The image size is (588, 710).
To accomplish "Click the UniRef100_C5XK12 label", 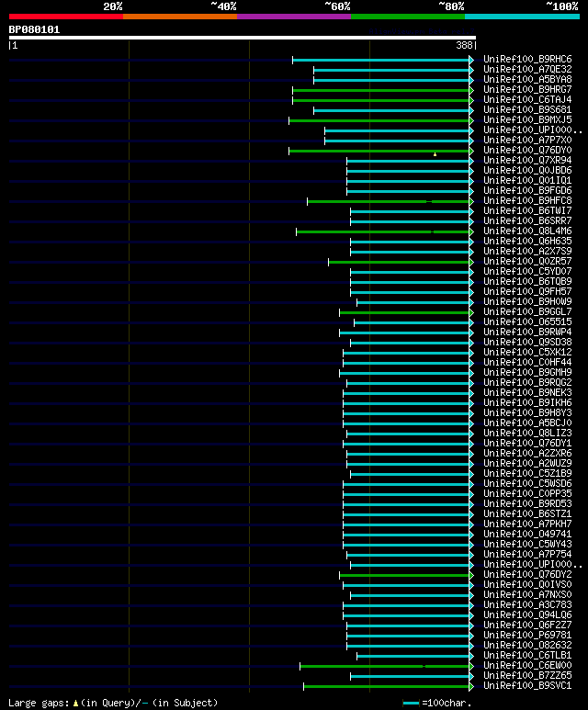I will point(527,353).
